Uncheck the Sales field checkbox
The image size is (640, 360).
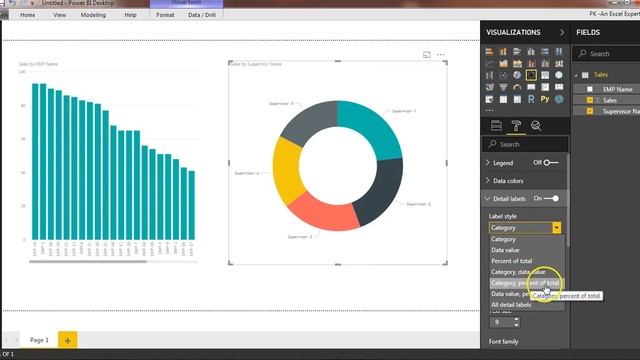tap(590, 100)
